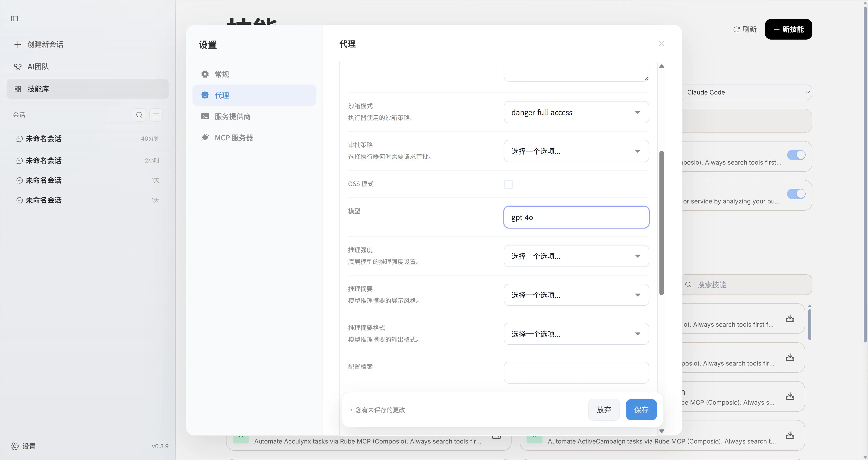Image resolution: width=868 pixels, height=460 pixels.
Task: Open the AI团队 team section
Action: click(37, 66)
